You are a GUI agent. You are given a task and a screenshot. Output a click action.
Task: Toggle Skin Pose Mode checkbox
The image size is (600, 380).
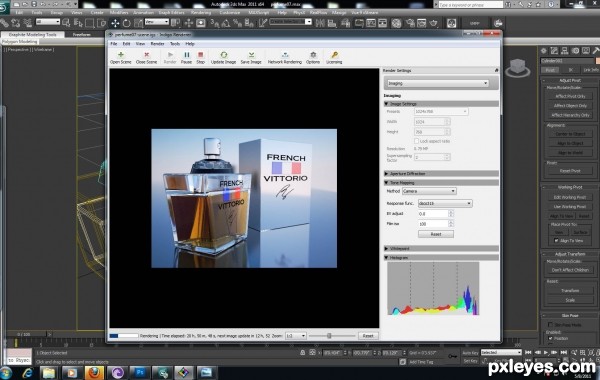click(550, 325)
